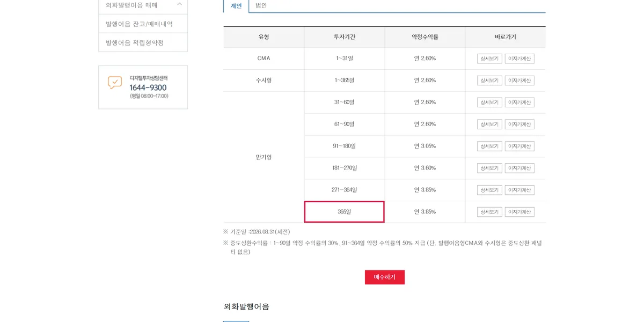Select the 약정수익률 column header
Viewport: 644px width, 322px height.
425,37
